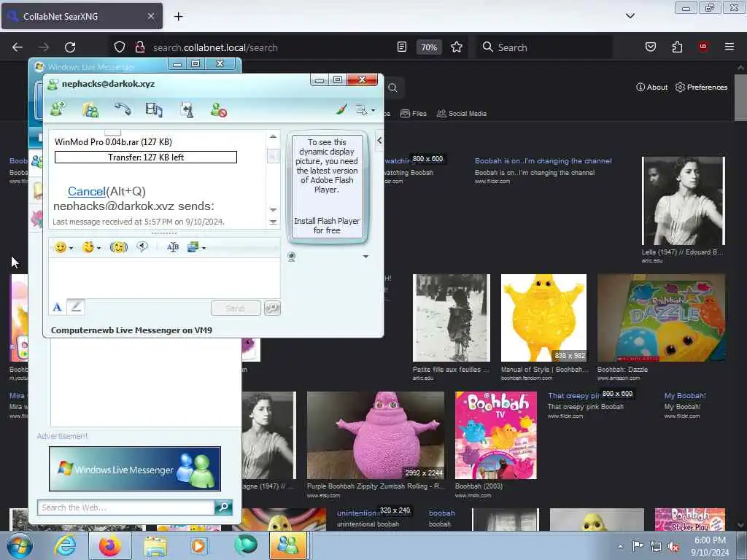Open the Windows Start menu orb

[x=19, y=545]
